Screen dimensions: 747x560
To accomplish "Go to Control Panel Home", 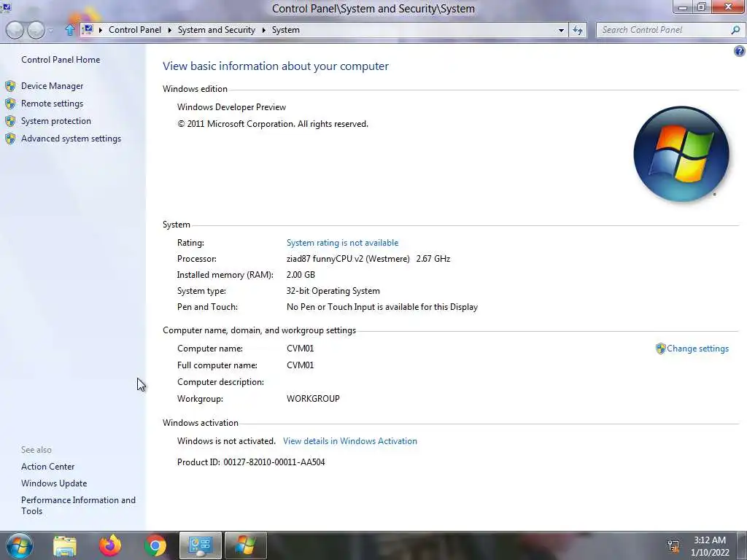I will click(x=61, y=60).
